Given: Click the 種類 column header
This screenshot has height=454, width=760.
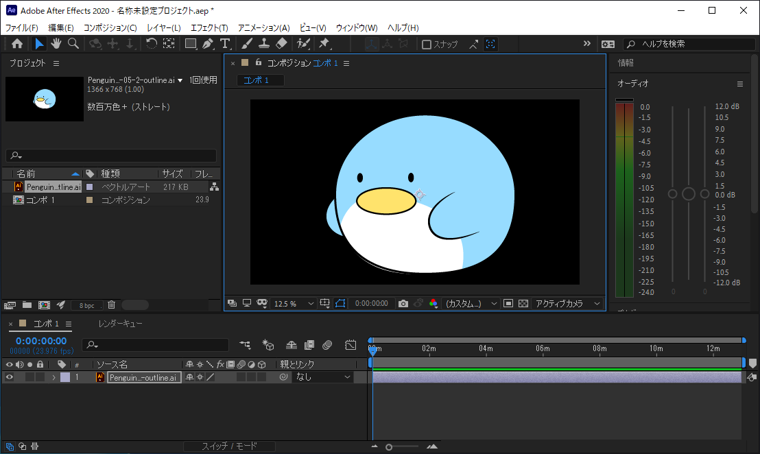Looking at the screenshot, I should (111, 173).
